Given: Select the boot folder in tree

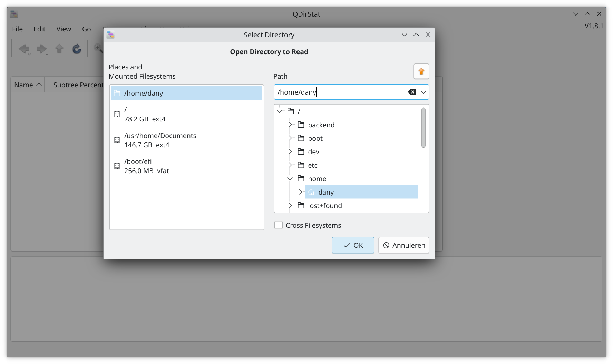Looking at the screenshot, I should tap(315, 138).
